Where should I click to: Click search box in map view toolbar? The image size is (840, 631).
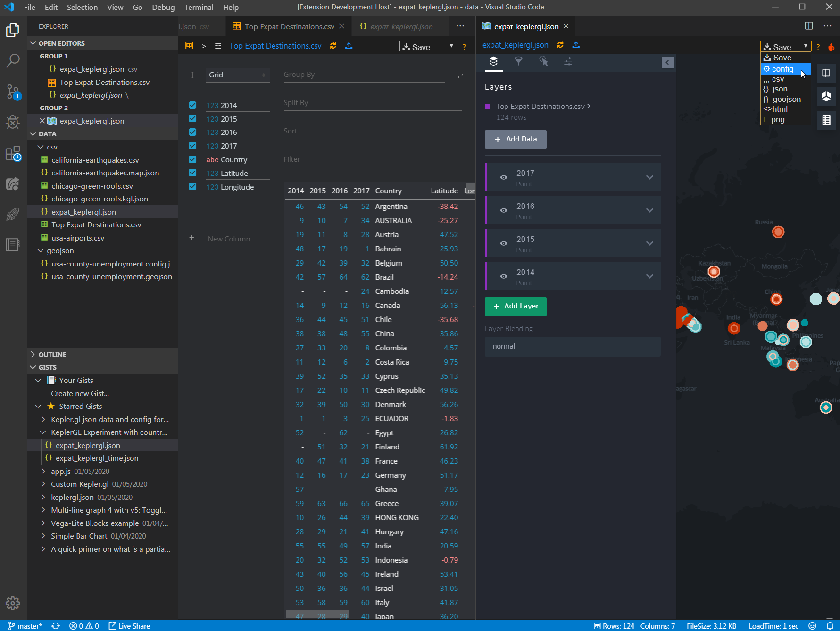click(644, 45)
